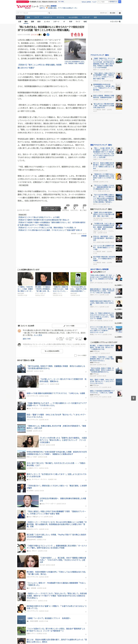Screen dimensions: 138x644
Task: Click the 女性自身 publisher logo
Action: (77, 35)
